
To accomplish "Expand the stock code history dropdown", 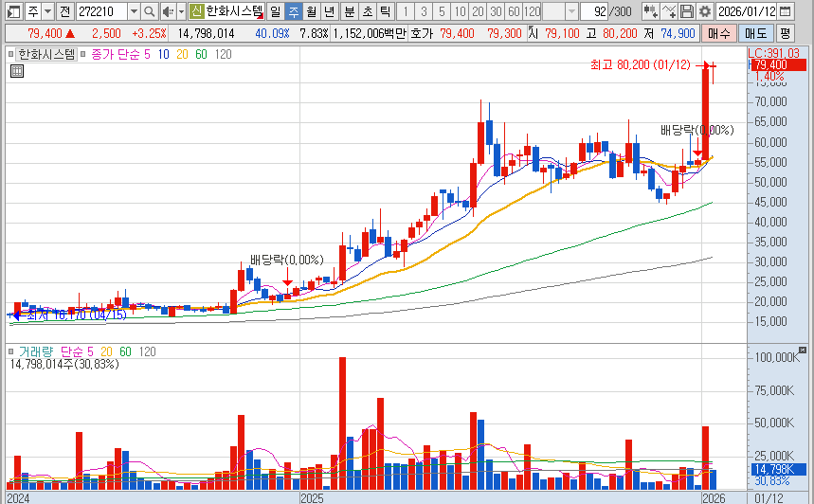I will tap(134, 11).
